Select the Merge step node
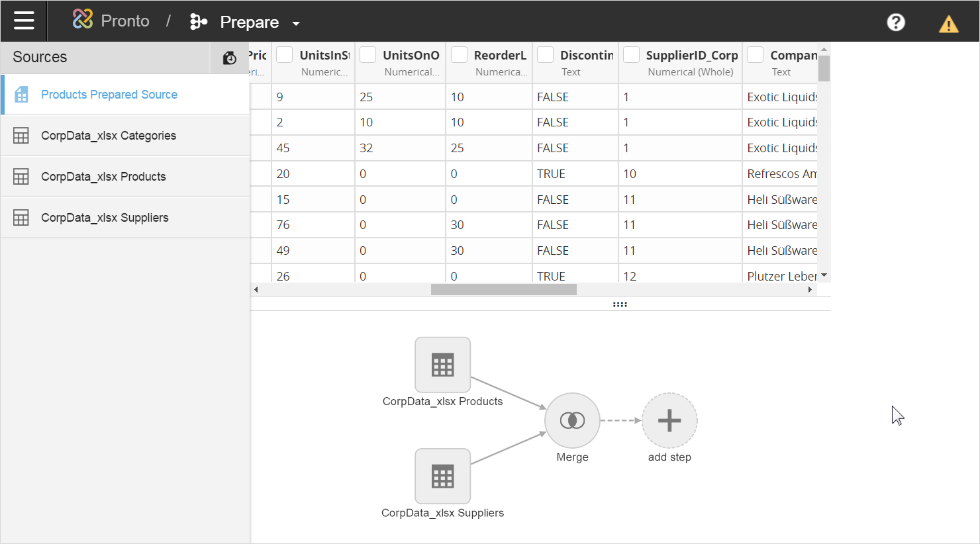 (572, 420)
